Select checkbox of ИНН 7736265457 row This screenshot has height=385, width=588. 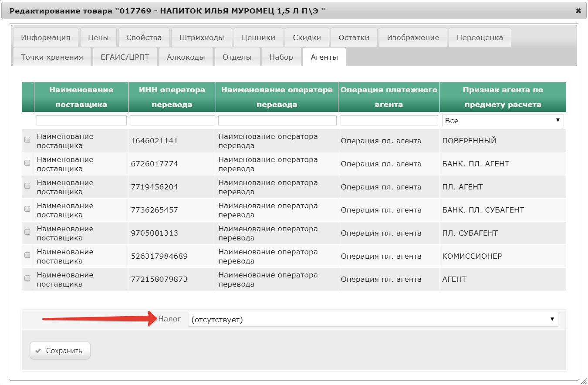(27, 209)
